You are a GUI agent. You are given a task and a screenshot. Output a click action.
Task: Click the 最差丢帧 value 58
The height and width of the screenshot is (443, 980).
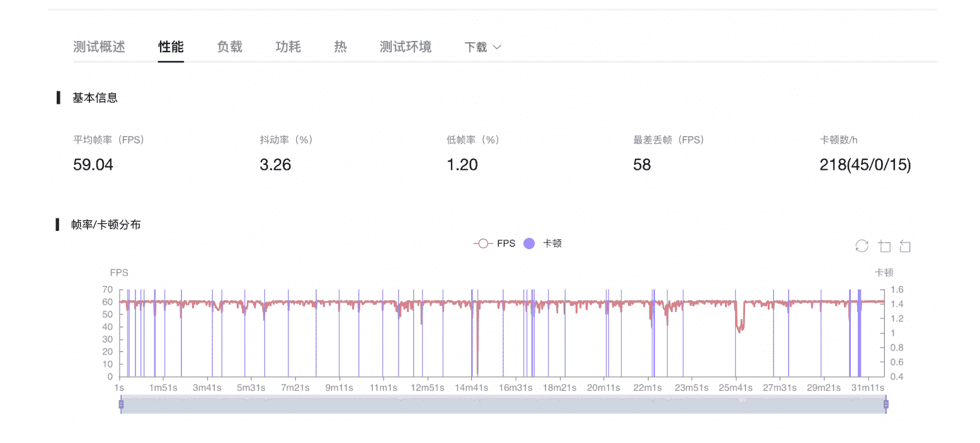tap(642, 165)
